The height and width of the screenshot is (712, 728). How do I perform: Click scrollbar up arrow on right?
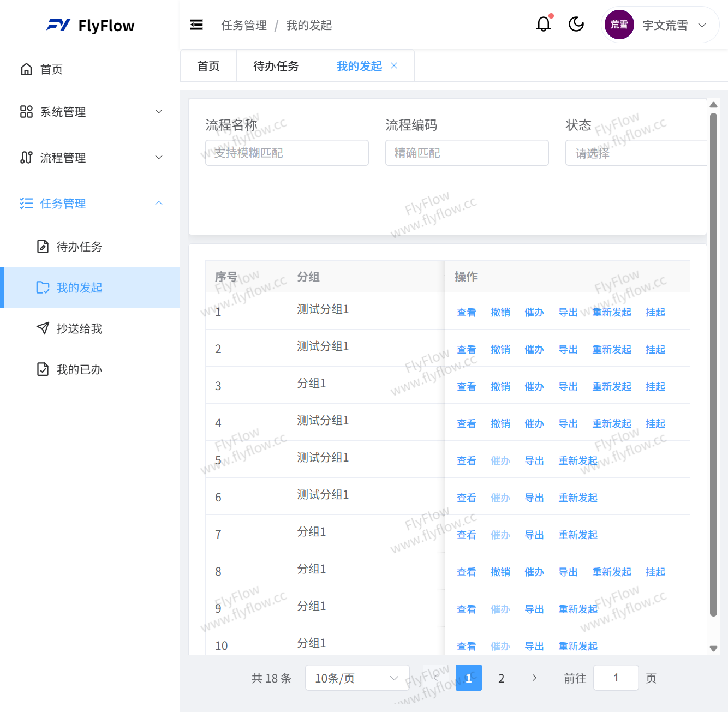713,105
